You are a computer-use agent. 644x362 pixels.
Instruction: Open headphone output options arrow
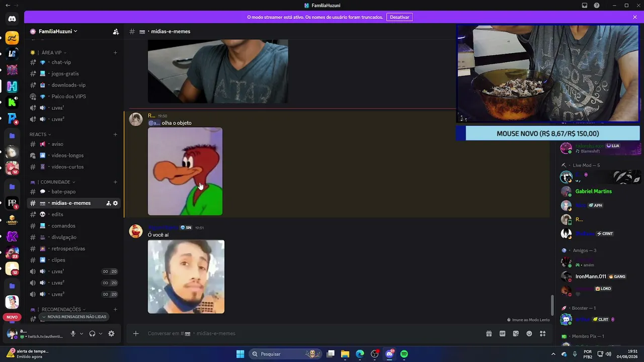101,333
